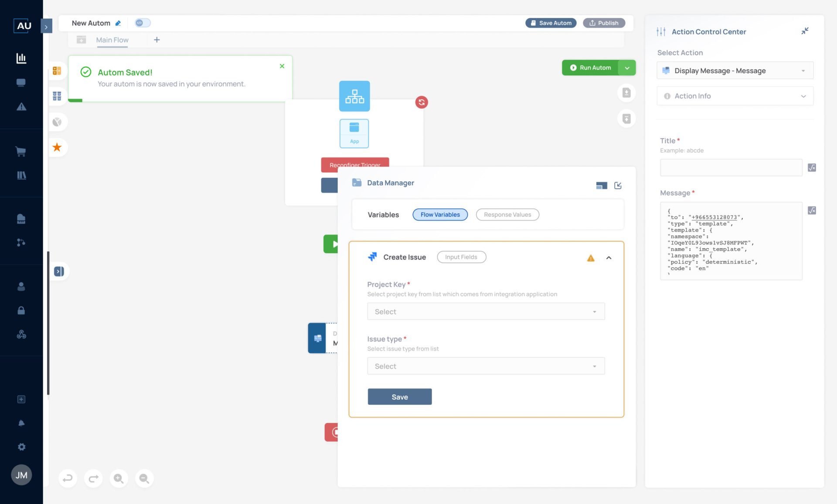837x504 pixels.
Task: Expand the Action Info section
Action: [x=735, y=96]
